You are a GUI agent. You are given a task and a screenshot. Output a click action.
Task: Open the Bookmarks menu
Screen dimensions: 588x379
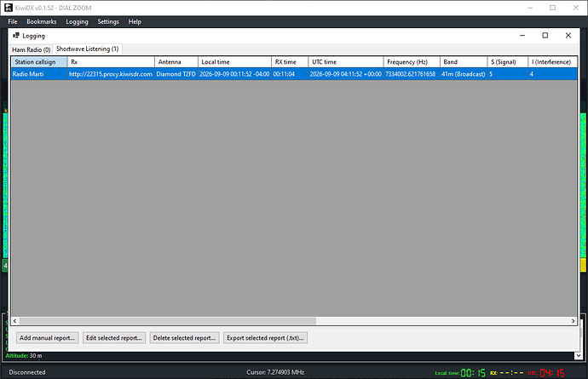pos(41,22)
